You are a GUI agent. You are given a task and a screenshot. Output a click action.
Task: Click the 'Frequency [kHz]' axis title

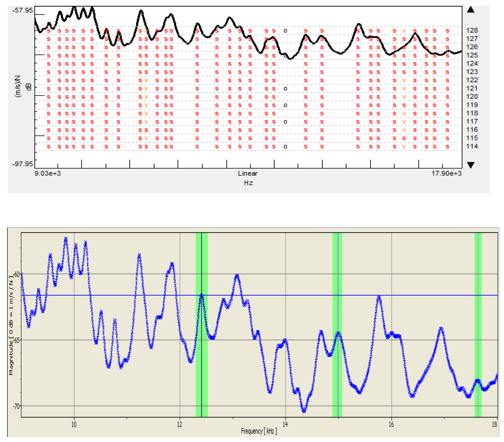(x=259, y=431)
